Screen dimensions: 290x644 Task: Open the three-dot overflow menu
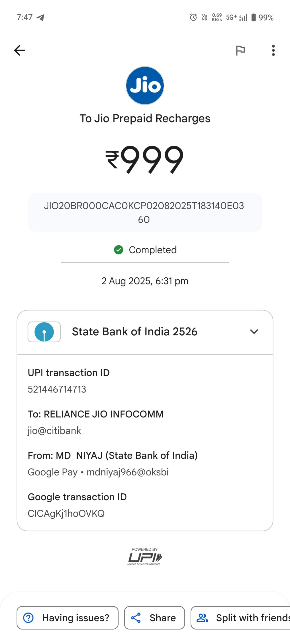[273, 50]
